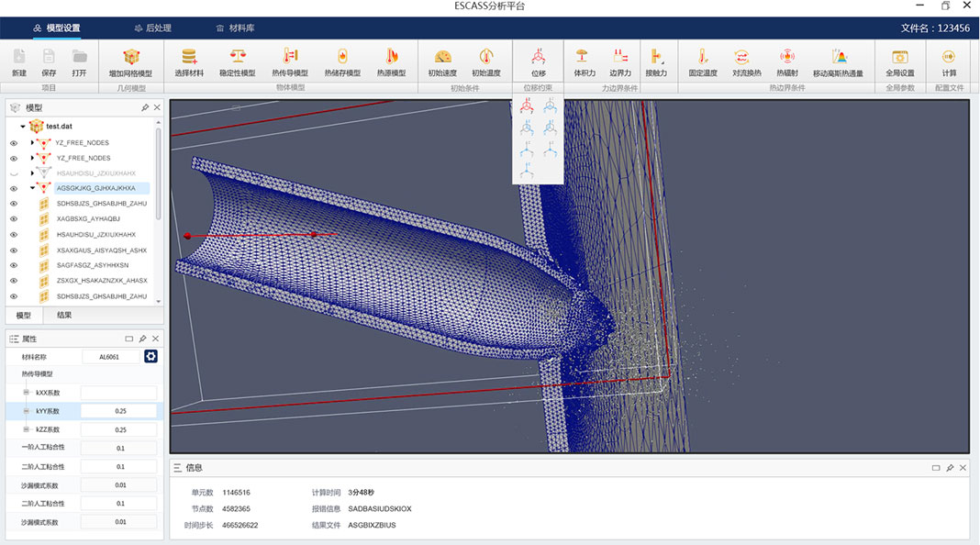Choose the 初始速度 initial velocity tool

point(442,57)
